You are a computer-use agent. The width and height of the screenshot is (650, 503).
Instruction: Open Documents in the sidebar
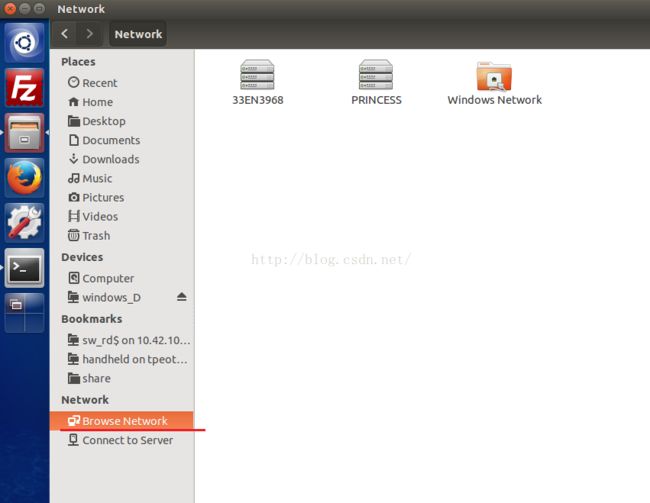tap(122, 140)
